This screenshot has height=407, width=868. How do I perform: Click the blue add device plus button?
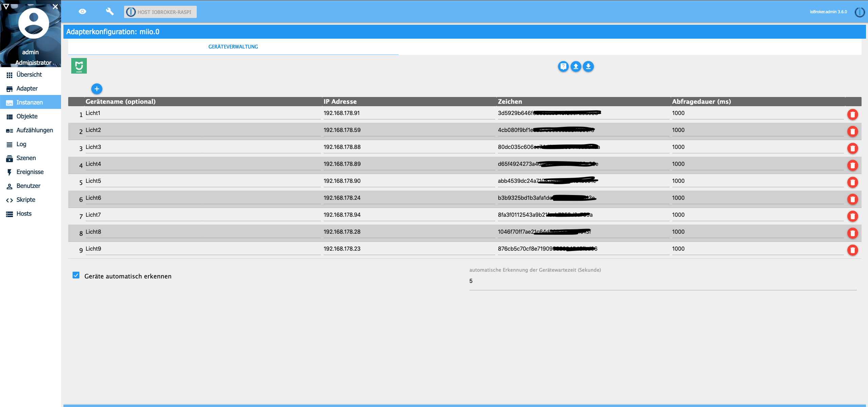click(x=97, y=89)
